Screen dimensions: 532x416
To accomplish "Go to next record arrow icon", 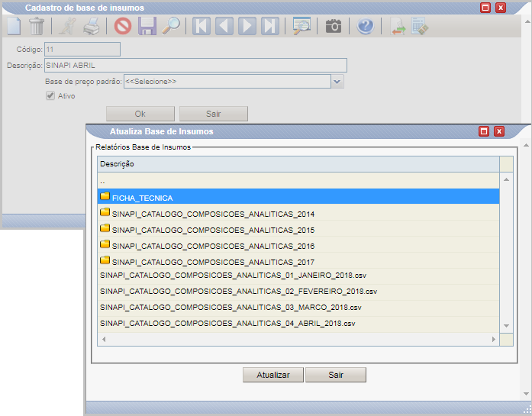I will 247,26.
